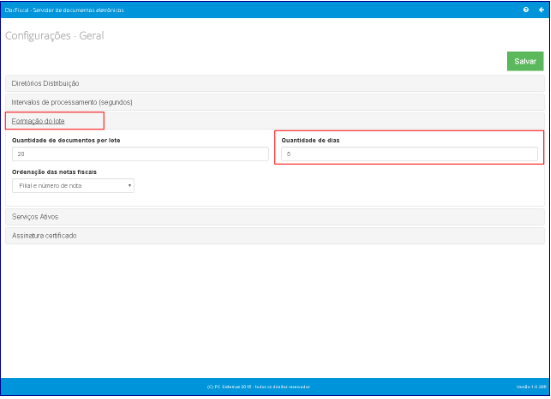Click the back arrow icon
This screenshot has width=551, height=399.
coord(542,10)
